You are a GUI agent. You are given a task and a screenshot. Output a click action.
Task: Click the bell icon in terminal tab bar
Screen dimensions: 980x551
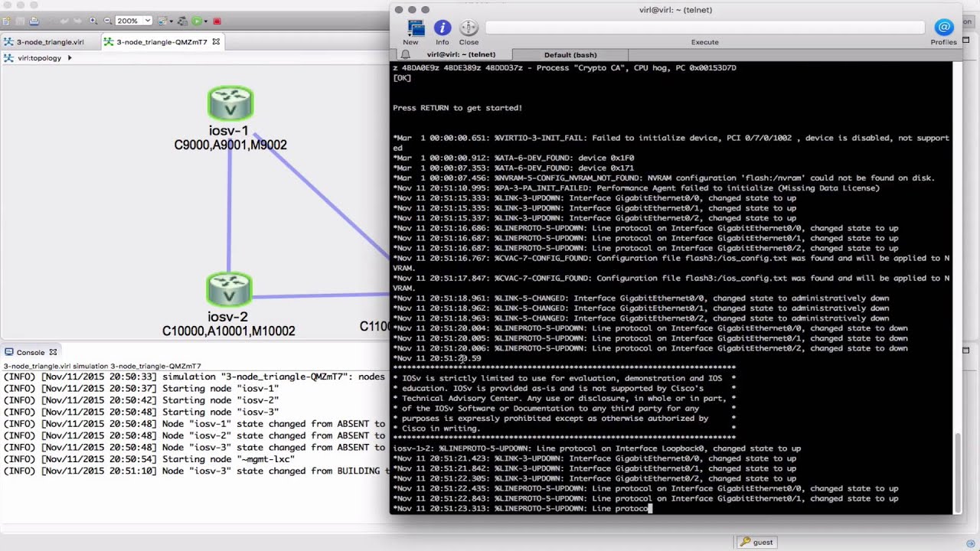[405, 54]
